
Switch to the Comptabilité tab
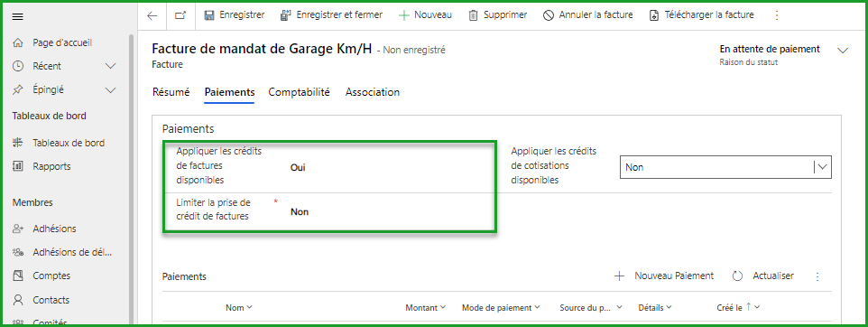(300, 92)
